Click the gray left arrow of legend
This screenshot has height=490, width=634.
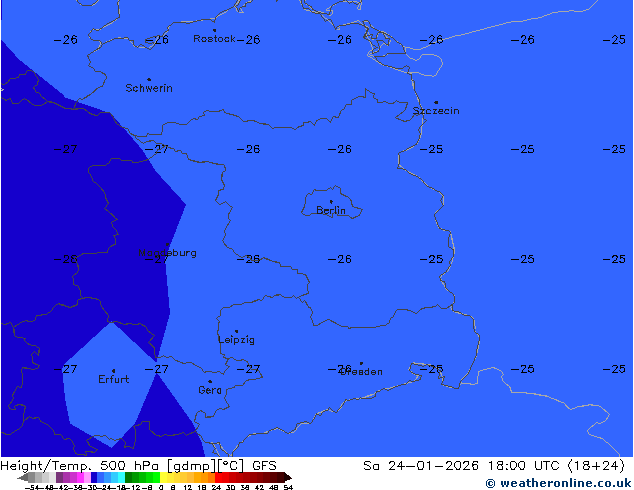(23, 477)
